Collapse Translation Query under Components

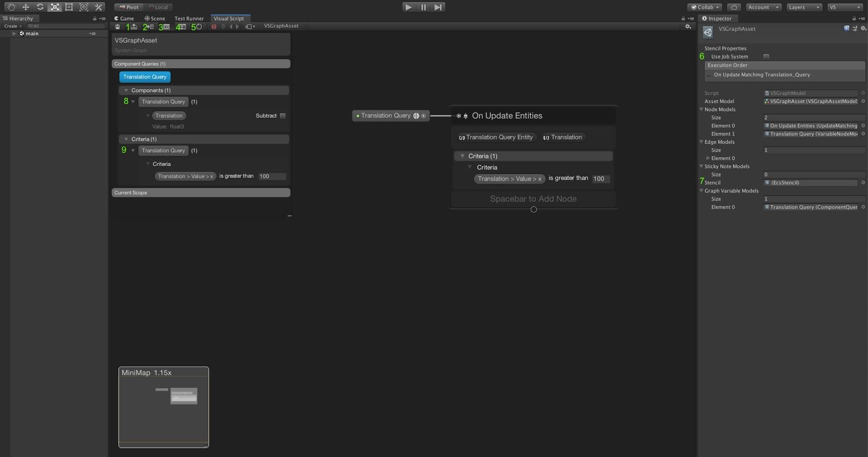(133, 102)
